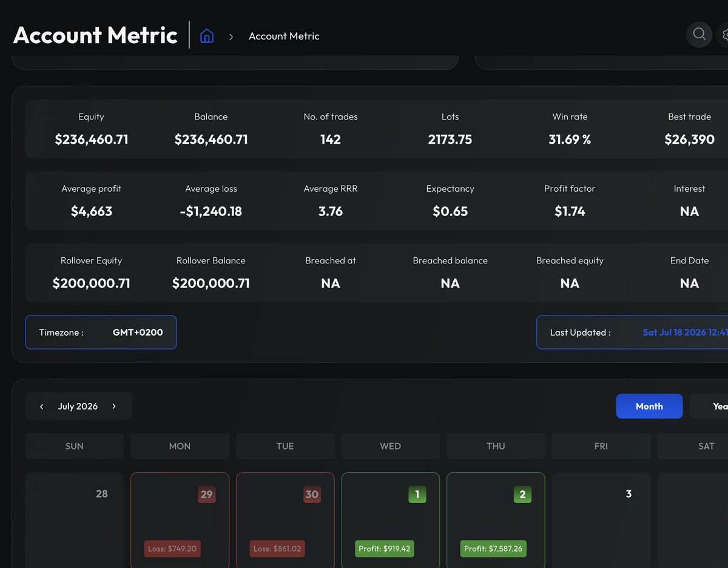728x568 pixels.
Task: Click the SAT column header
Action: click(x=693, y=446)
